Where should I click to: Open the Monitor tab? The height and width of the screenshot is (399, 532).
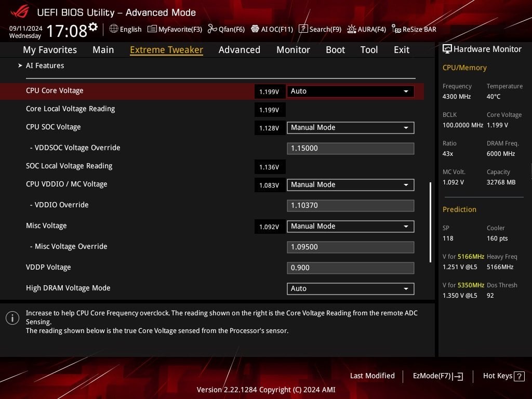pos(293,50)
